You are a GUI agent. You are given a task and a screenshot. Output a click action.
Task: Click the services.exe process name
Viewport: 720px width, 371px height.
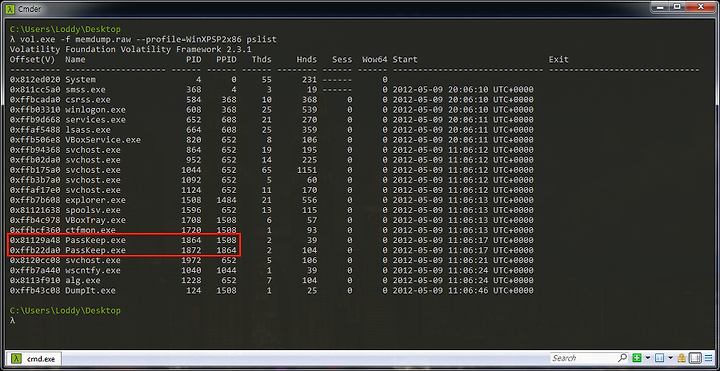coord(95,120)
